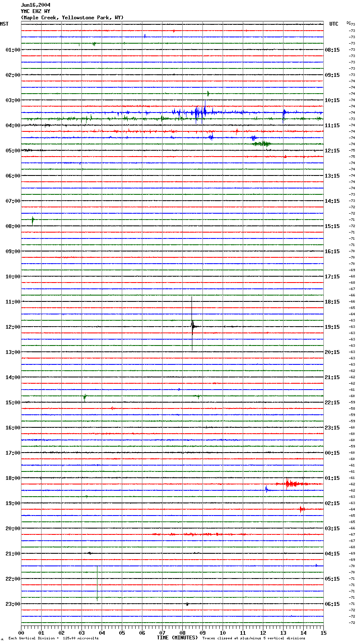Click the bottom minute-axis tick label "00"
This screenshot has width=357, height=644.
click(x=21, y=633)
